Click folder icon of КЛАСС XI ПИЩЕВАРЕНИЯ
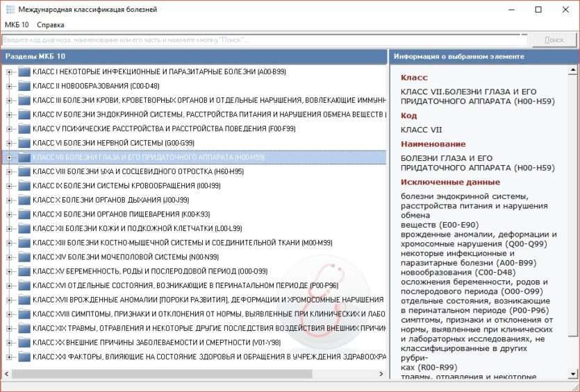 pos(24,214)
